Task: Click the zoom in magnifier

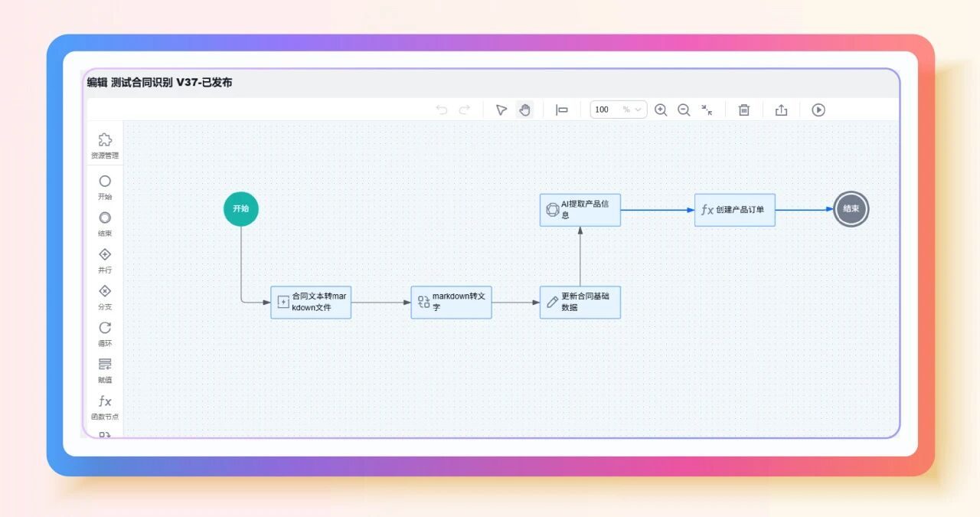Action: [x=661, y=110]
